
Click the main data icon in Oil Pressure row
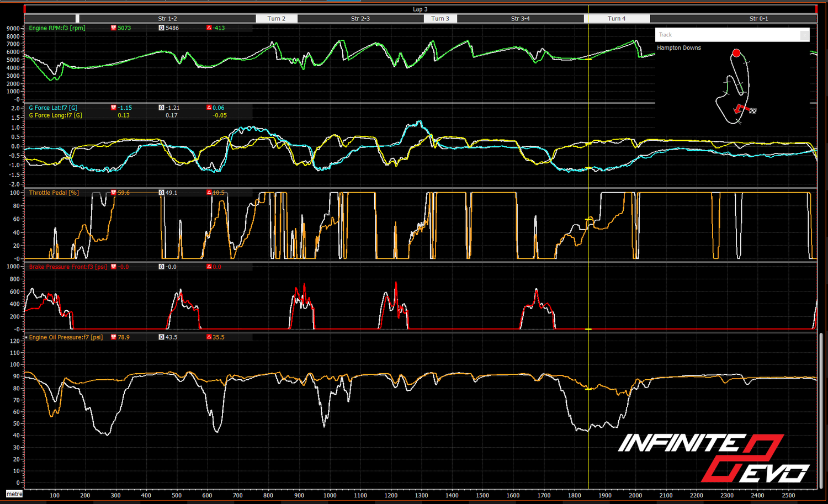click(114, 337)
